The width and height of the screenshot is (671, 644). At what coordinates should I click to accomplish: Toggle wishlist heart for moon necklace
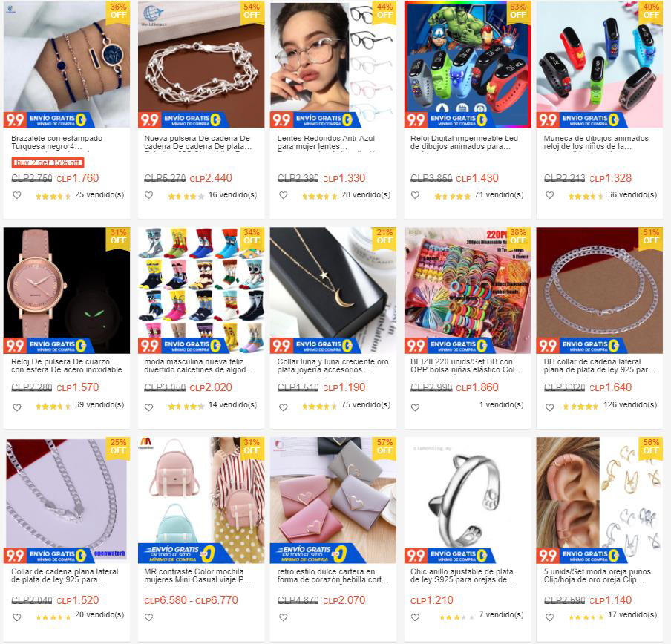tap(284, 407)
